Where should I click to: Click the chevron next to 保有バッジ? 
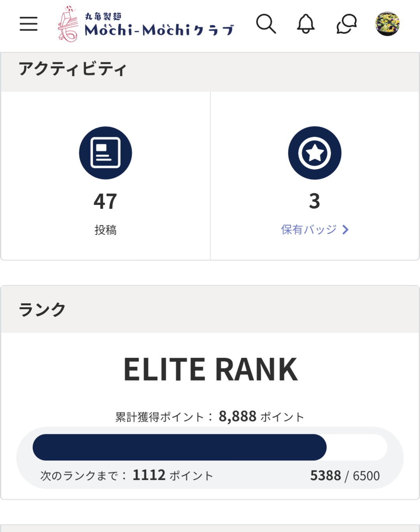pos(345,230)
